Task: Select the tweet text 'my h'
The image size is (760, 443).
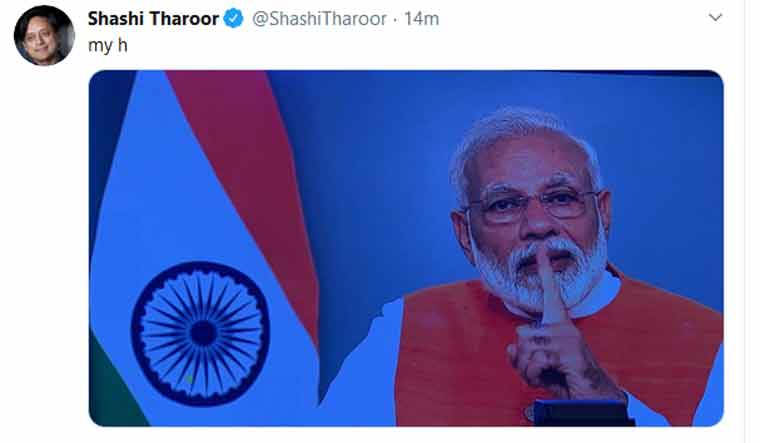Action: (108, 46)
